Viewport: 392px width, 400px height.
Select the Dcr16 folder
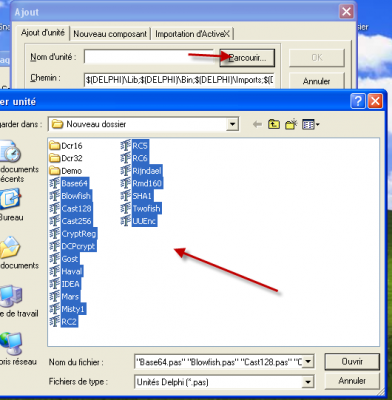pyautogui.click(x=66, y=146)
